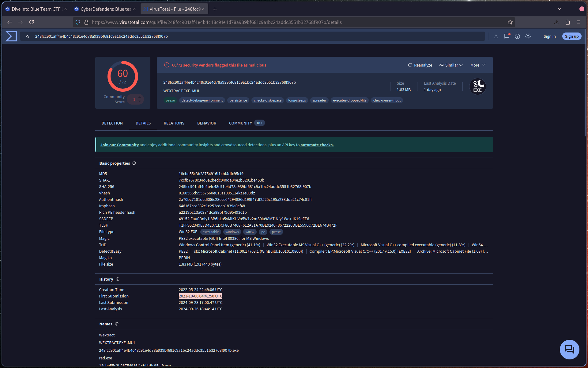Click the long-sleeps tag
Image resolution: width=588 pixels, height=368 pixels.
[x=297, y=100]
